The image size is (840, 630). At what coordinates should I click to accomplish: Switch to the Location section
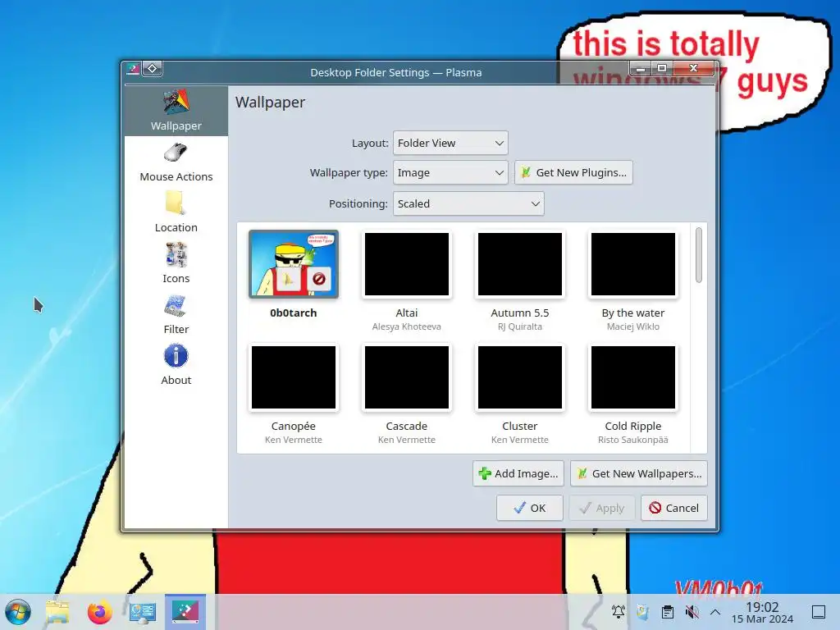coord(176,213)
